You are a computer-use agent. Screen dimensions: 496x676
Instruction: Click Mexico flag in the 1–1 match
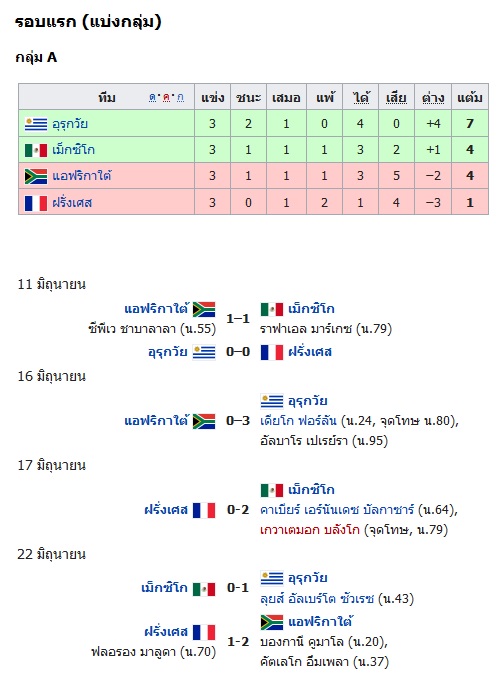(x=272, y=309)
